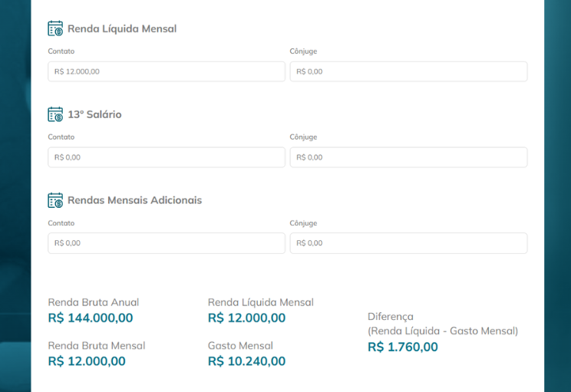Click the Renda Líquida Mensal section heading
Screen dimensions: 571x392
pyautogui.click(x=122, y=28)
